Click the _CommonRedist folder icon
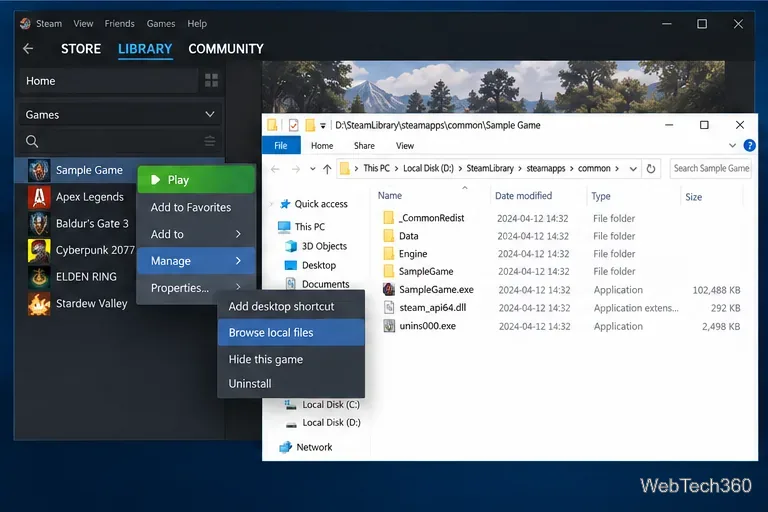The image size is (768, 512). (x=388, y=218)
